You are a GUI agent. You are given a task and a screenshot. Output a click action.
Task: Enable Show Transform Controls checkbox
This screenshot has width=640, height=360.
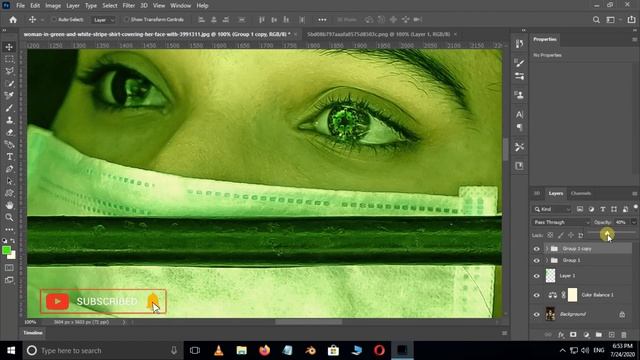point(126,20)
